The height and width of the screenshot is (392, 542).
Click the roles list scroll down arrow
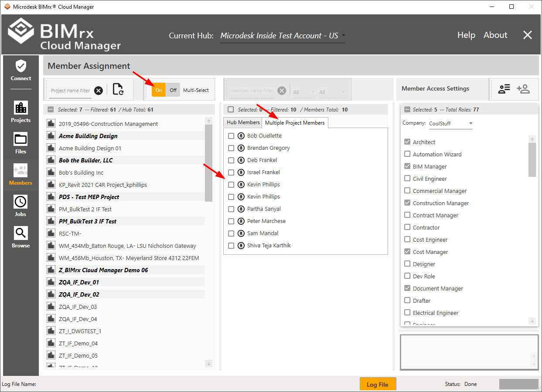(x=532, y=321)
